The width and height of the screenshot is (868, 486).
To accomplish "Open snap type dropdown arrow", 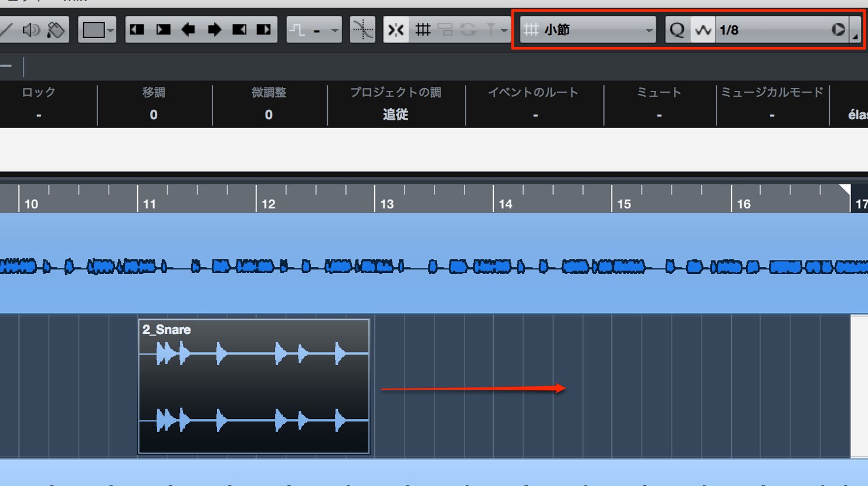I will click(504, 31).
